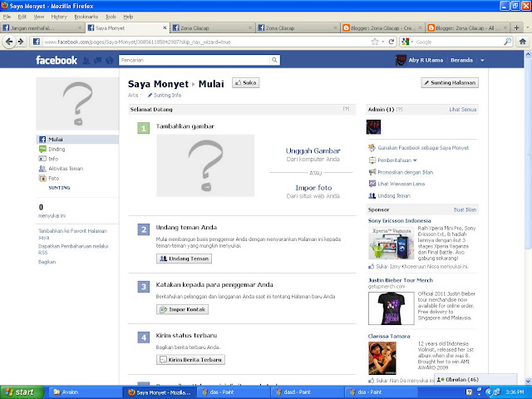Screen dimensions: 532x399
Task: Click Justin Bieber t-shirt ad image
Action: (392, 308)
